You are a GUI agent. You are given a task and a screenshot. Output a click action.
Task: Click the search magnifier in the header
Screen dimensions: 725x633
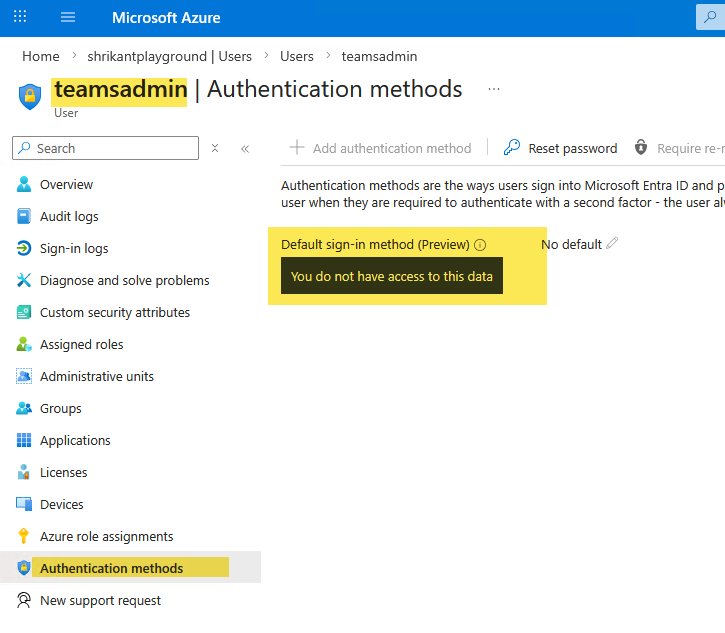coord(710,18)
